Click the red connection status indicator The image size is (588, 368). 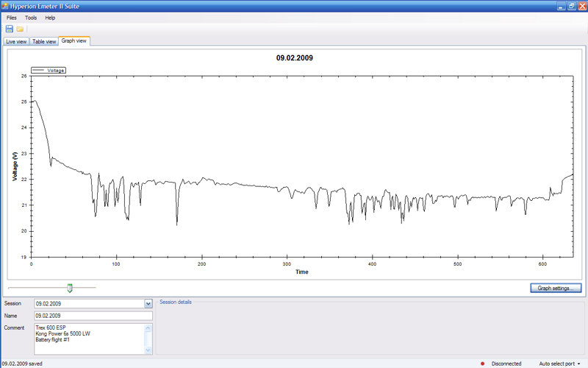click(x=482, y=364)
